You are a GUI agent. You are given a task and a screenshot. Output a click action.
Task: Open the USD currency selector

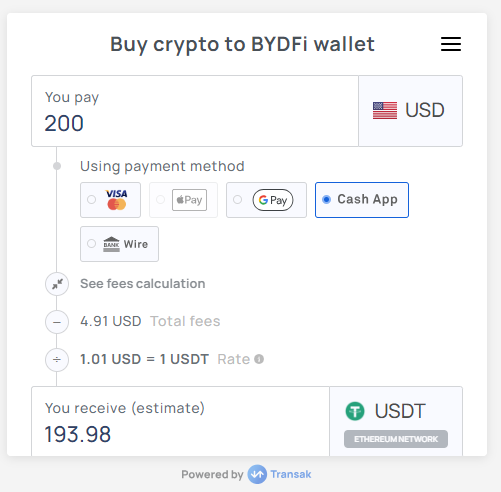410,111
